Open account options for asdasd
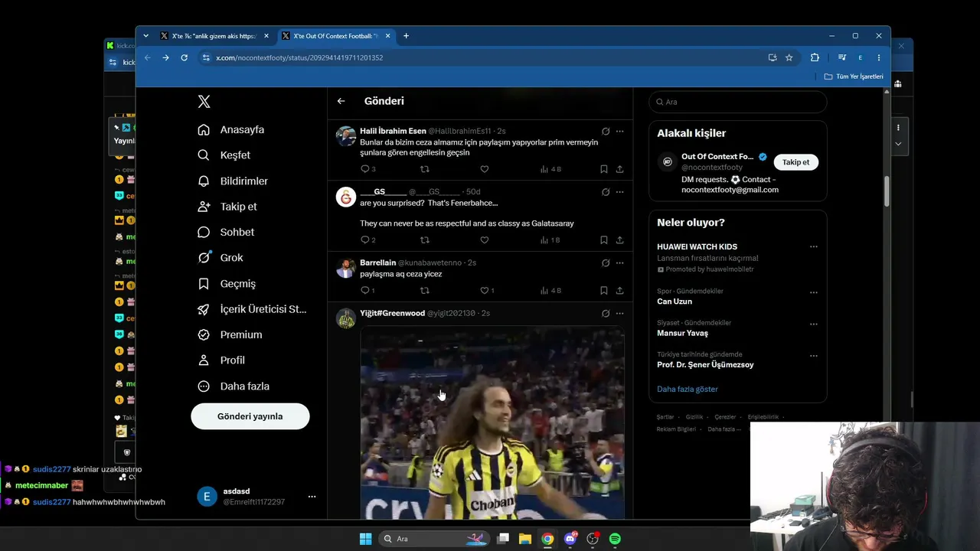This screenshot has width=980, height=551. click(312, 497)
